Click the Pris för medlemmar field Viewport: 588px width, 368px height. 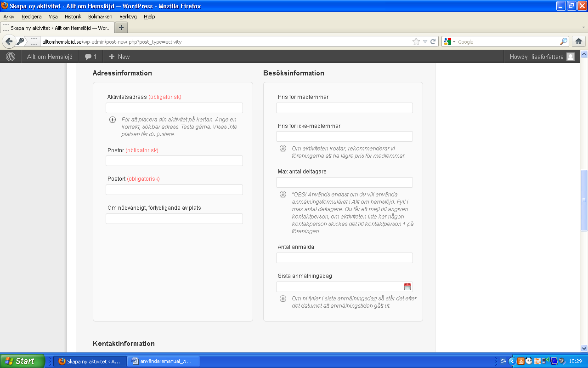(345, 108)
